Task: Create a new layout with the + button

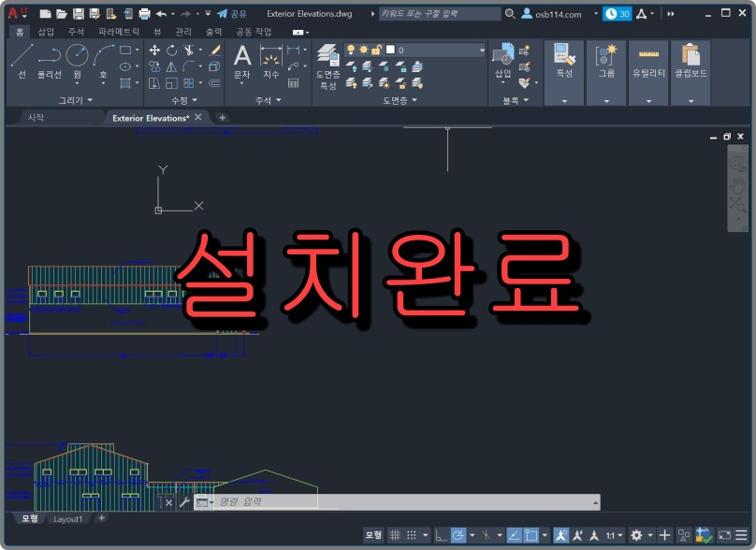Action: 100,517
